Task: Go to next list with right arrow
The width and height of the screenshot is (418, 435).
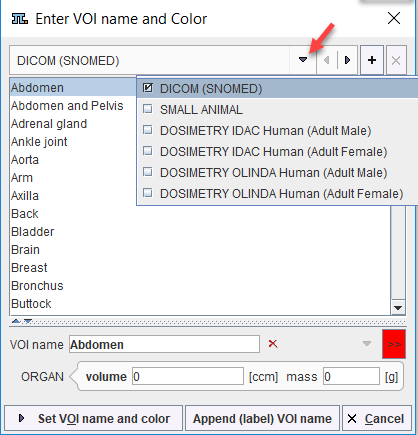Action: pos(347,60)
